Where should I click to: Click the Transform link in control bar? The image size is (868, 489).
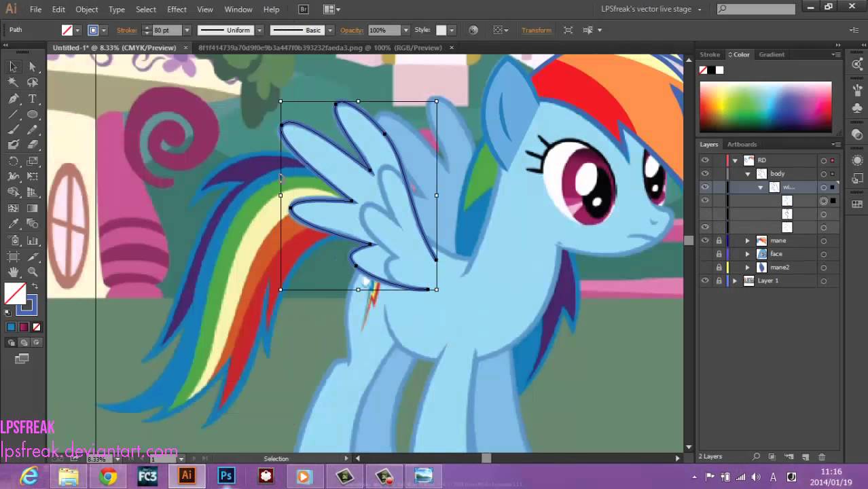click(x=537, y=31)
